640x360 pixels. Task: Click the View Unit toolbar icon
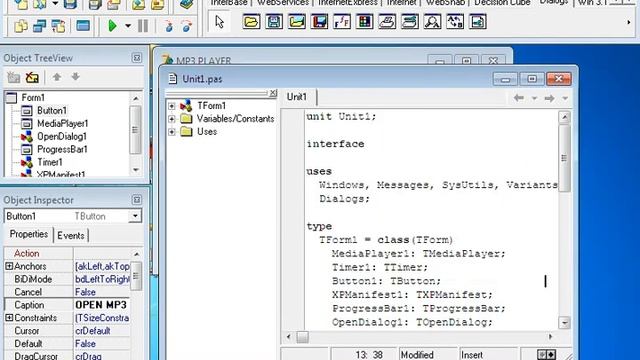[21, 26]
